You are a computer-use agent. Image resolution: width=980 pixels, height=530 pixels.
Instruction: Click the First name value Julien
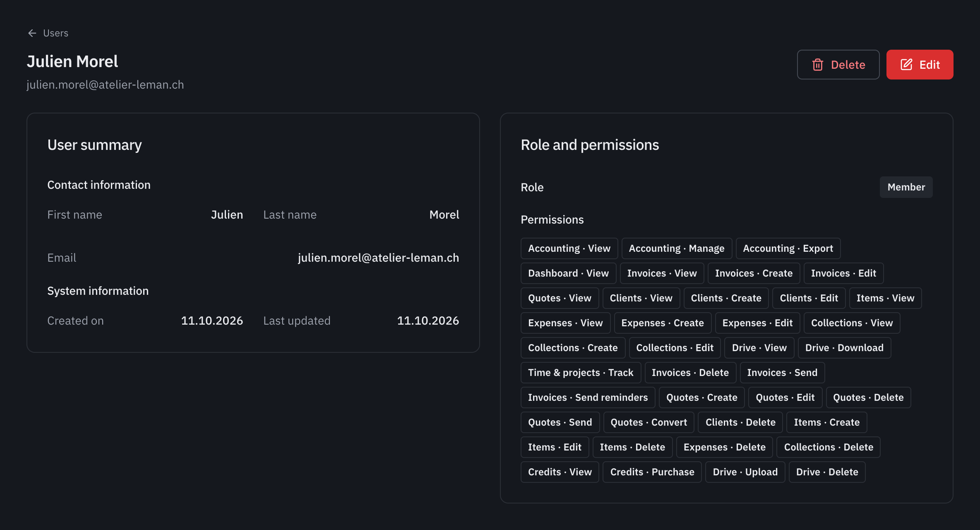pos(227,214)
